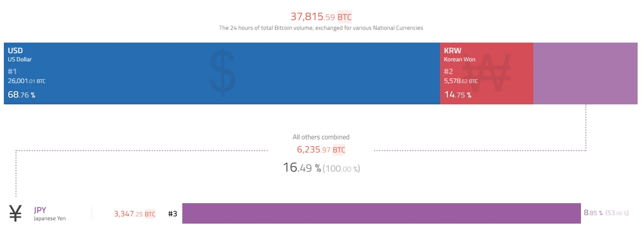
Task: Click the "Korean Won" subtitle text
Action: tap(460, 60)
